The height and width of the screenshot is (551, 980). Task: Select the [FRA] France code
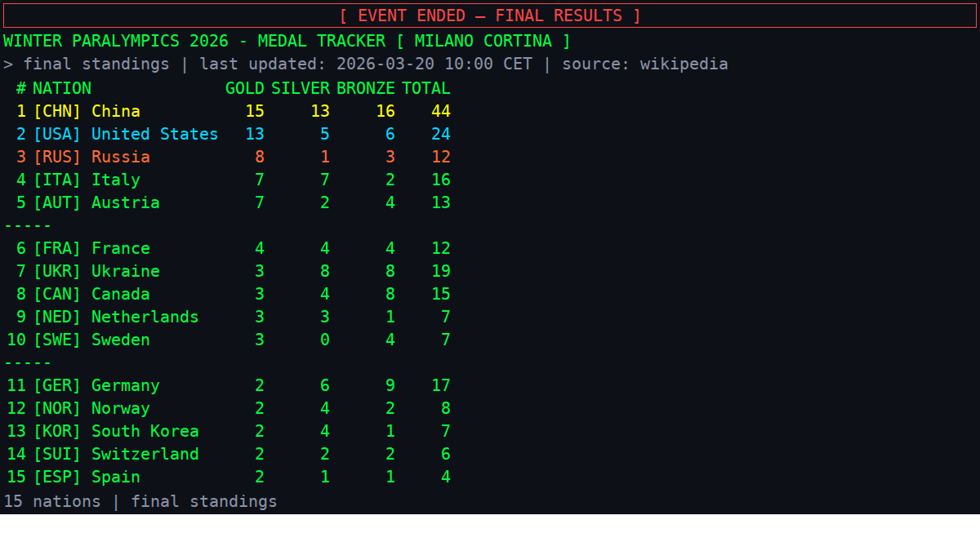(57, 248)
